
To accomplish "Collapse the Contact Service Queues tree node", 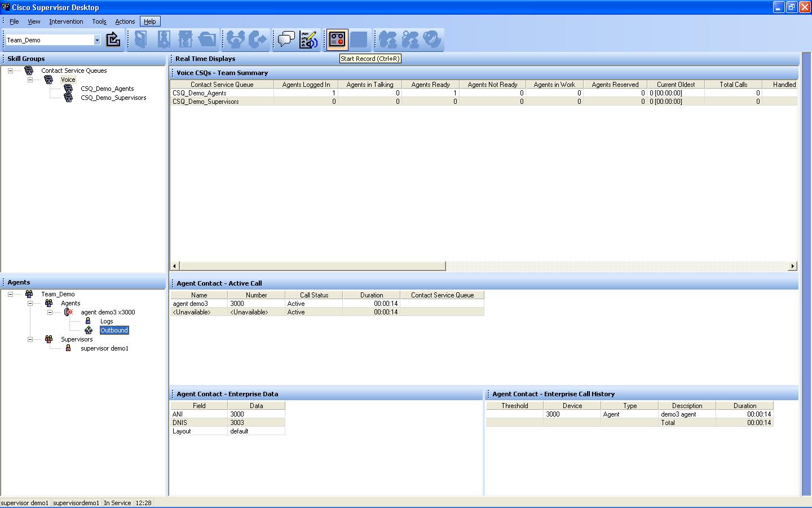I will pyautogui.click(x=10, y=71).
